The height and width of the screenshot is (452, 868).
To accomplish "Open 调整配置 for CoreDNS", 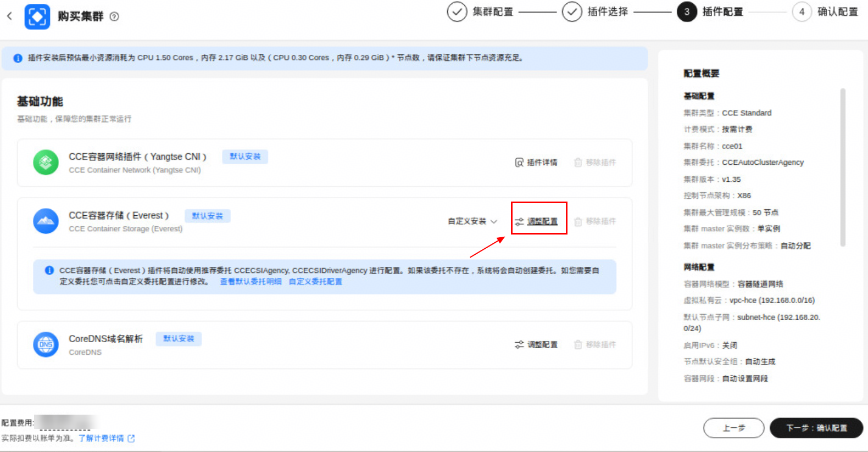I will coord(536,345).
